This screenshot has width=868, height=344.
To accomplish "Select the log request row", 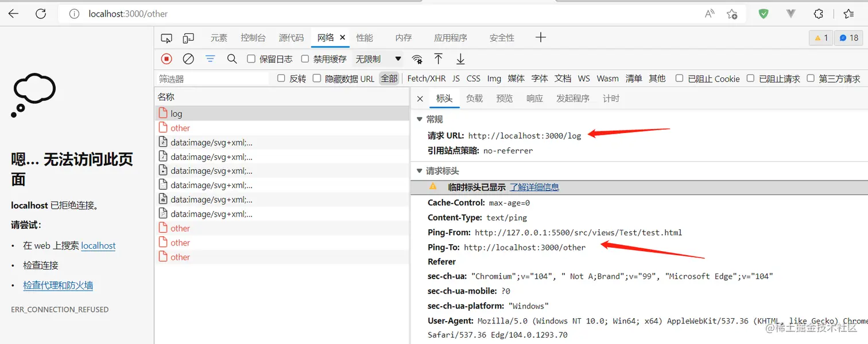I will click(282, 114).
